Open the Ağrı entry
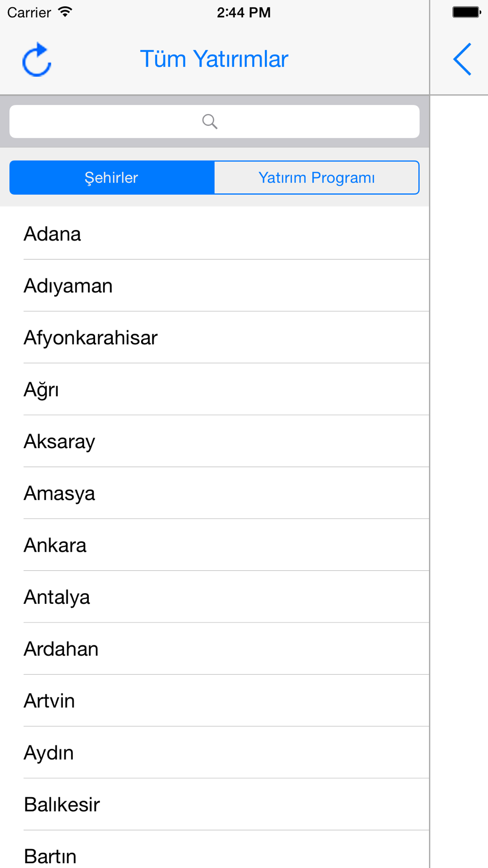This screenshot has height=868, width=488. pyautogui.click(x=215, y=389)
